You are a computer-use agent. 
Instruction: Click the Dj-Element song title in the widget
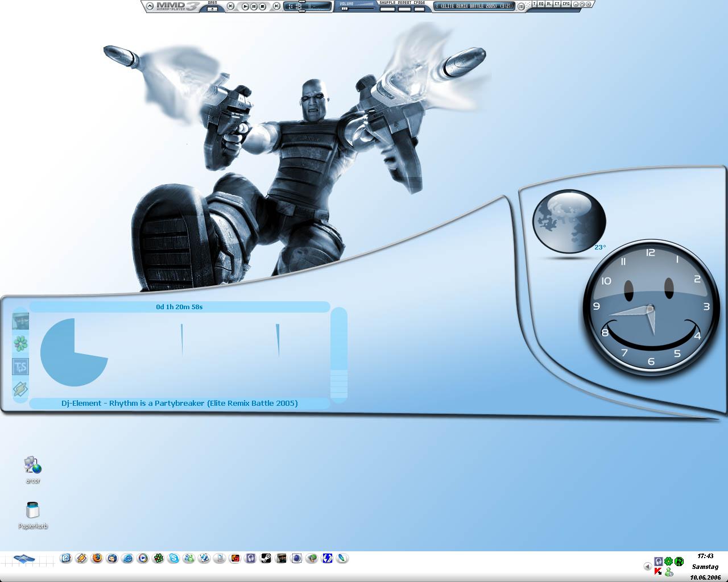[180, 403]
